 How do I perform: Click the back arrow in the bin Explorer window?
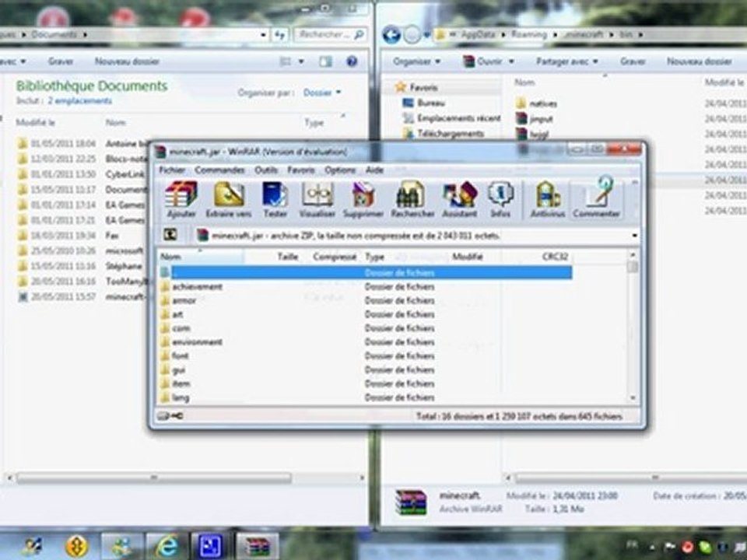391,35
